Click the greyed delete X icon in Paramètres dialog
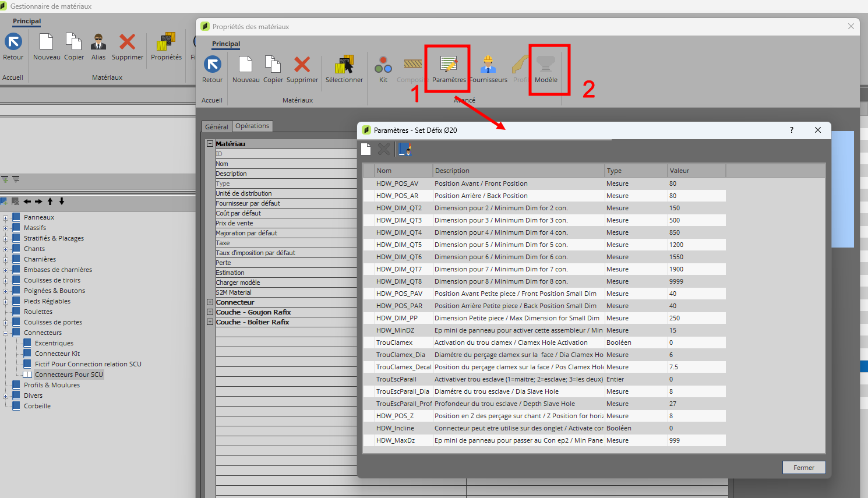 (x=384, y=149)
